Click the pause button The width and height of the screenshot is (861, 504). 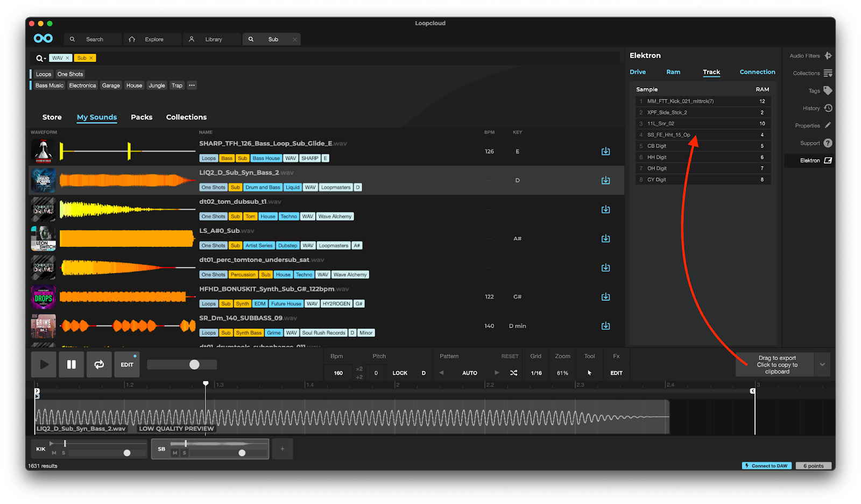click(x=72, y=364)
